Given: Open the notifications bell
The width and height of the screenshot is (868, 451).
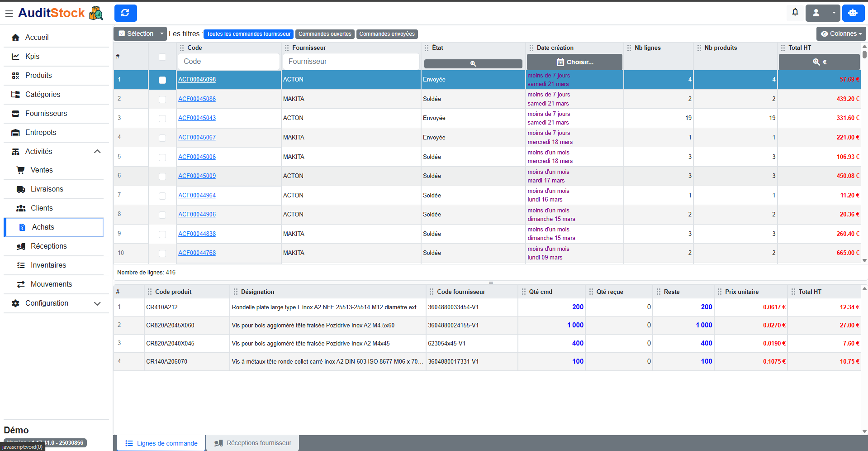Looking at the screenshot, I should tap(795, 13).
